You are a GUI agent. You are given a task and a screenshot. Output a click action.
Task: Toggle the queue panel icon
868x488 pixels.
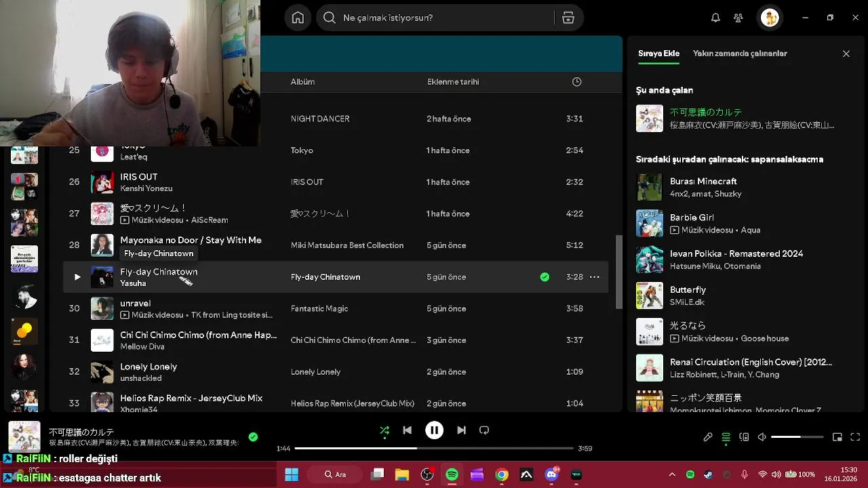tap(726, 437)
